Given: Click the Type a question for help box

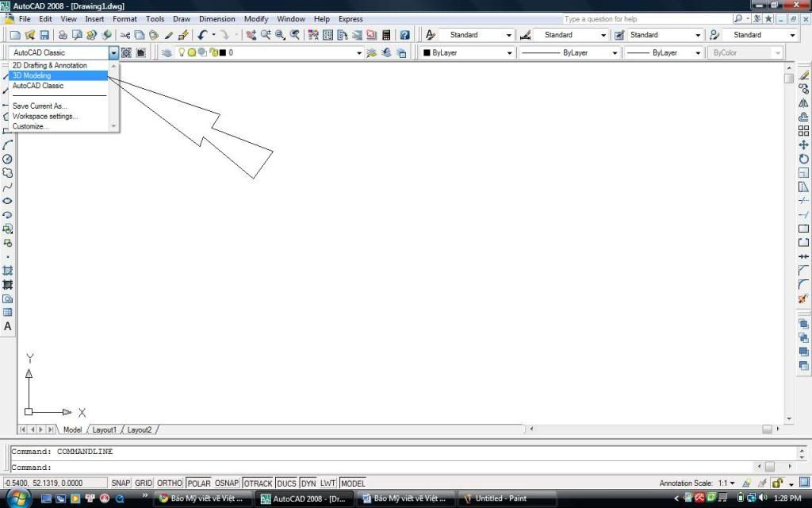Looking at the screenshot, I should 646,19.
